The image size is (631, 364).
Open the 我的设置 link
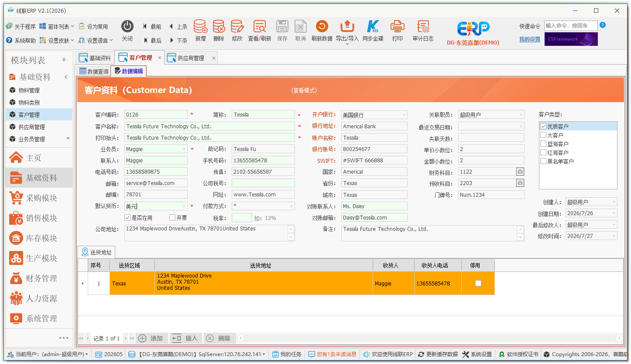(x=530, y=39)
